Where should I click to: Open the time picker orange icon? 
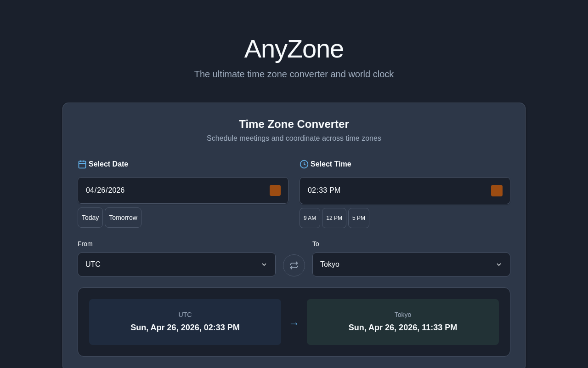pos(497,191)
